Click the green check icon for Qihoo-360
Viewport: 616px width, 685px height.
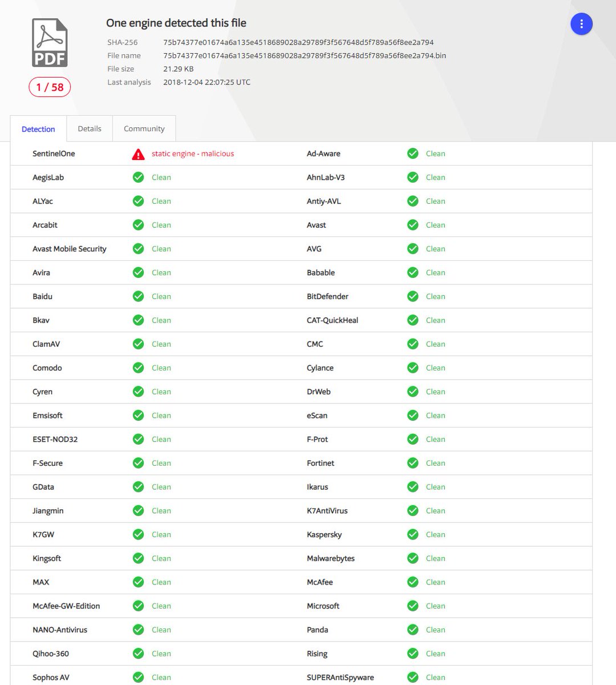(138, 654)
